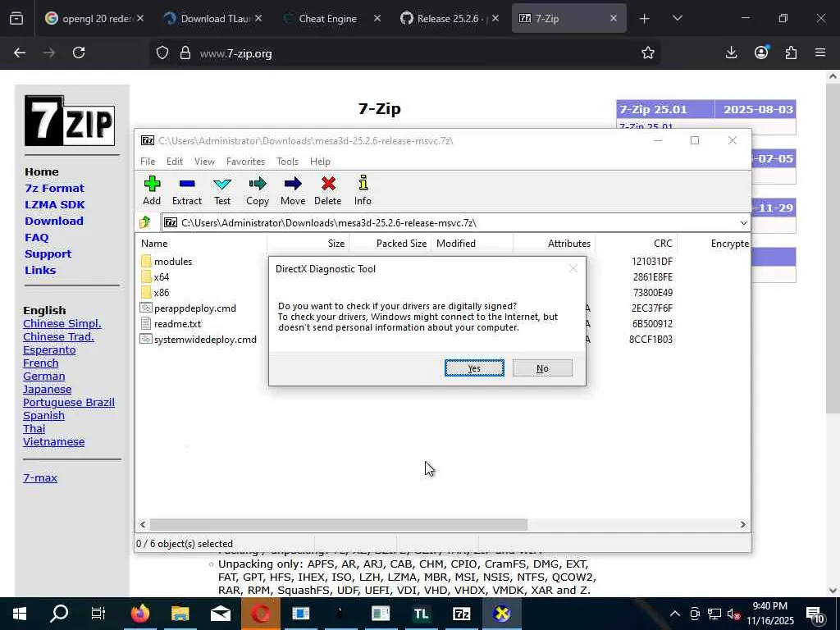Viewport: 840px width, 630px height.
Task: Open the Mail taskbar icon
Action: (x=220, y=614)
